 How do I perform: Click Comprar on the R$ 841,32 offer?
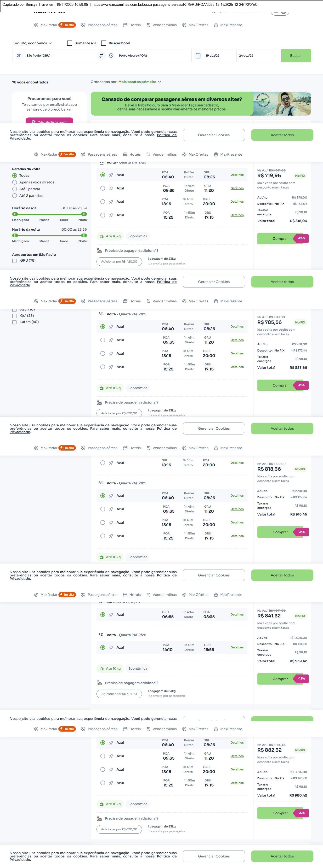(x=280, y=679)
